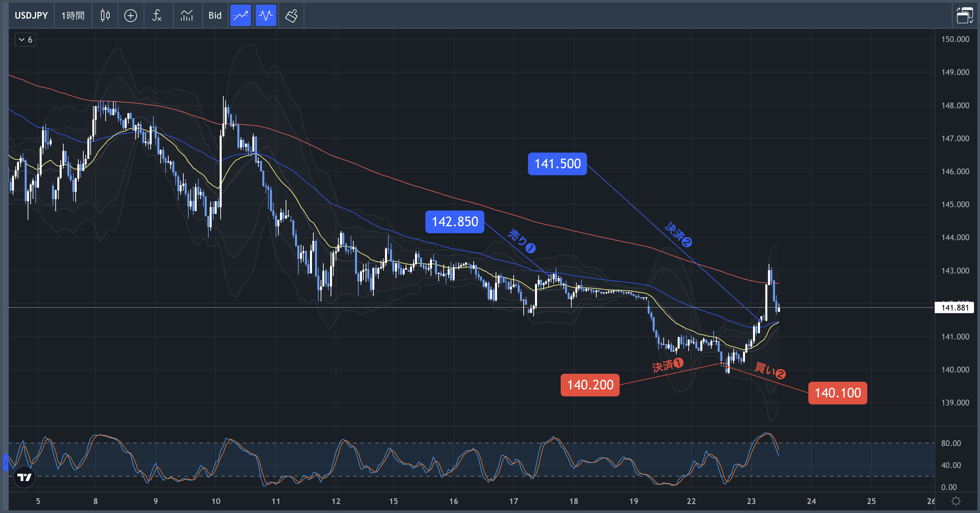
Task: Open the candlestick chart style selector
Action: [105, 16]
